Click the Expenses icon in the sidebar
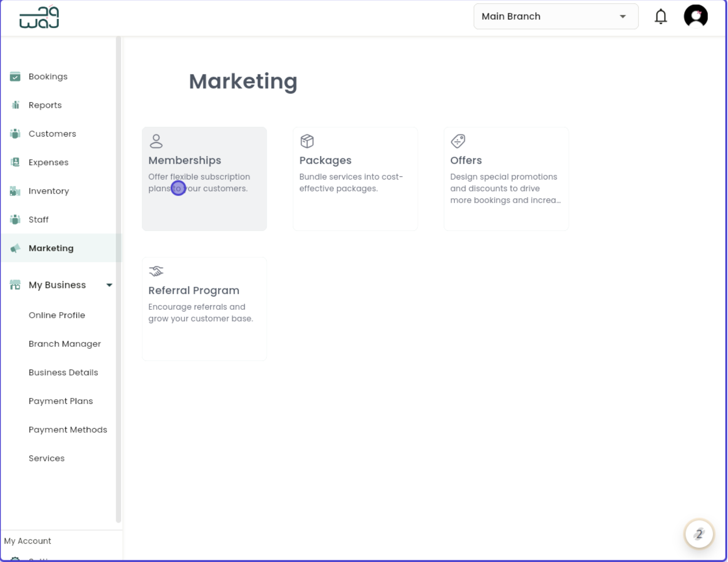 [14, 162]
